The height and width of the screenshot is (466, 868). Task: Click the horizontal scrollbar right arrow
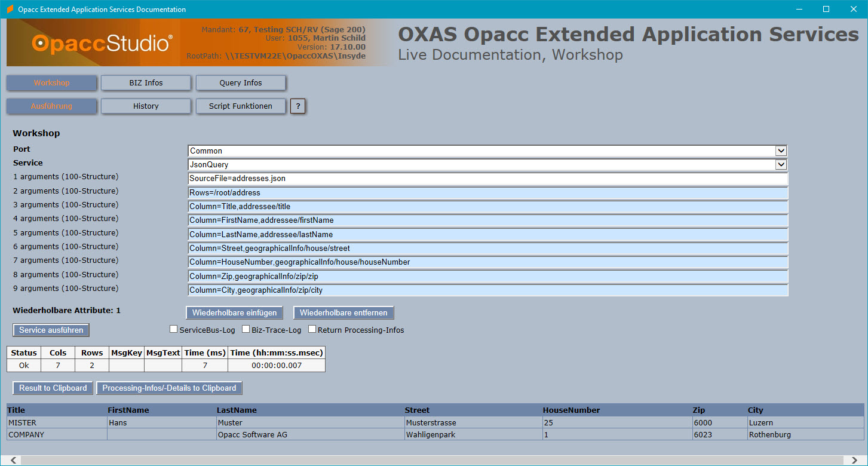point(854,460)
